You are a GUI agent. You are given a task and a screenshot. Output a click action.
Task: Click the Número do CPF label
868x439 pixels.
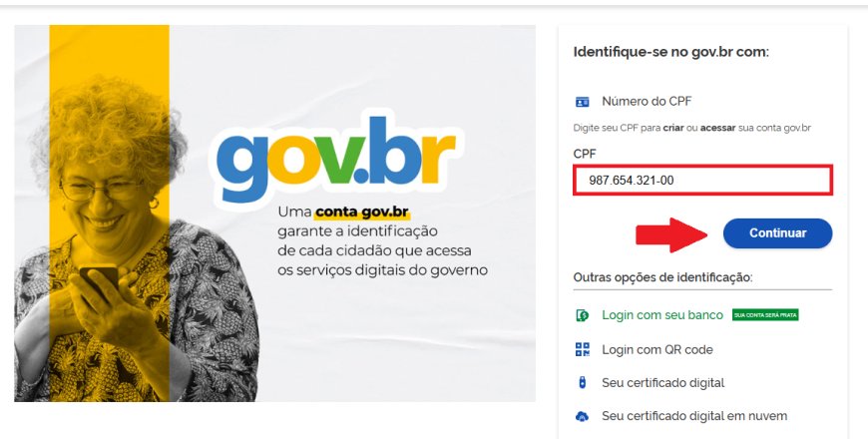(647, 102)
